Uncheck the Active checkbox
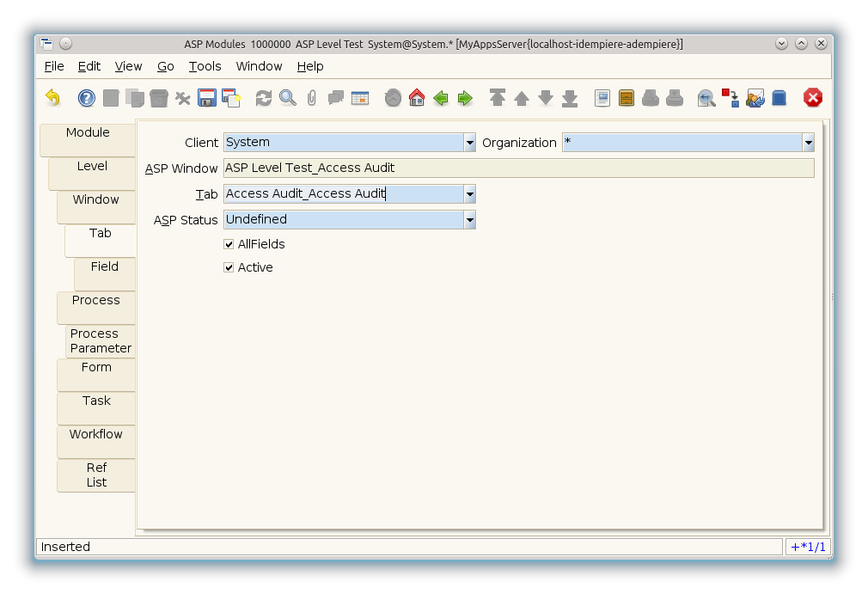This screenshot has height=594, width=868. (229, 267)
